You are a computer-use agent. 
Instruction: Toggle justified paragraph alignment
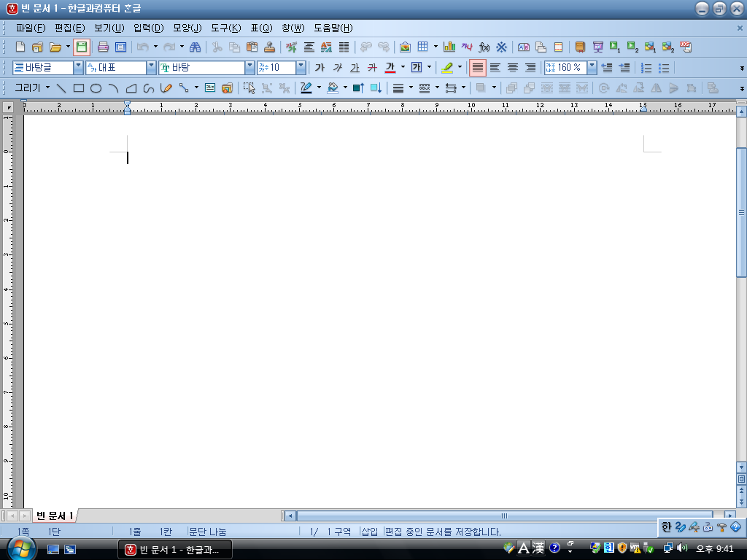click(477, 68)
